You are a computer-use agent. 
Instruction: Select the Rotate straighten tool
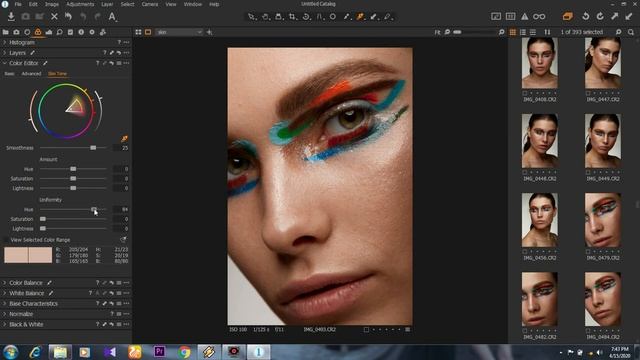pos(306,17)
